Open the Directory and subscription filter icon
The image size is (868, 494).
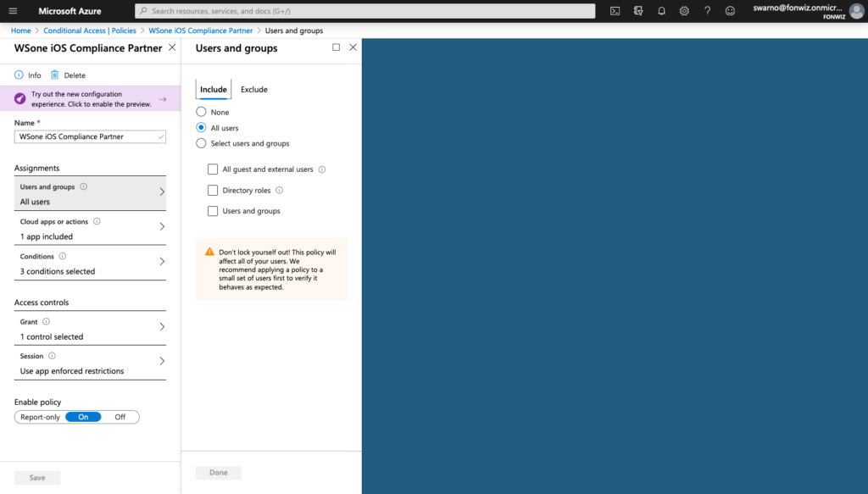[x=638, y=11]
